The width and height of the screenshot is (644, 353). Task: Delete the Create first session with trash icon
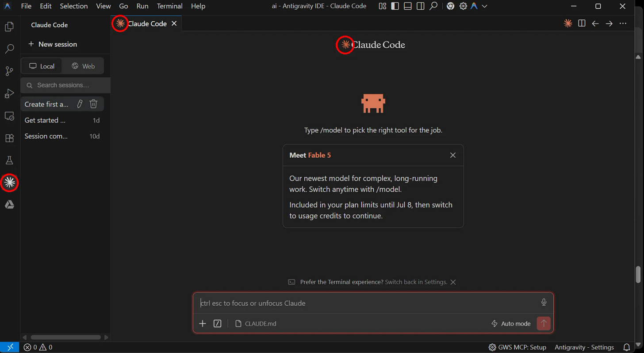click(93, 104)
